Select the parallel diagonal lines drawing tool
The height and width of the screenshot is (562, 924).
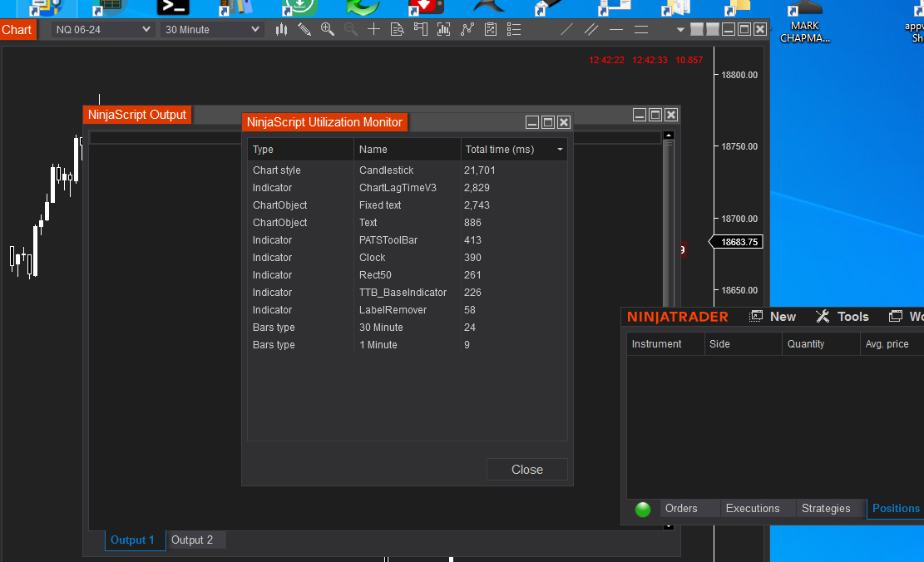pyautogui.click(x=591, y=29)
